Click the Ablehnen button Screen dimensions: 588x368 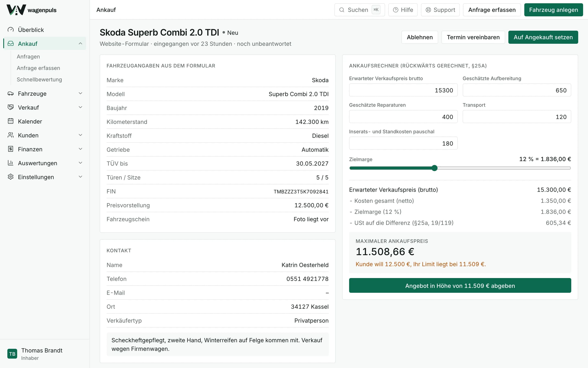click(x=420, y=37)
